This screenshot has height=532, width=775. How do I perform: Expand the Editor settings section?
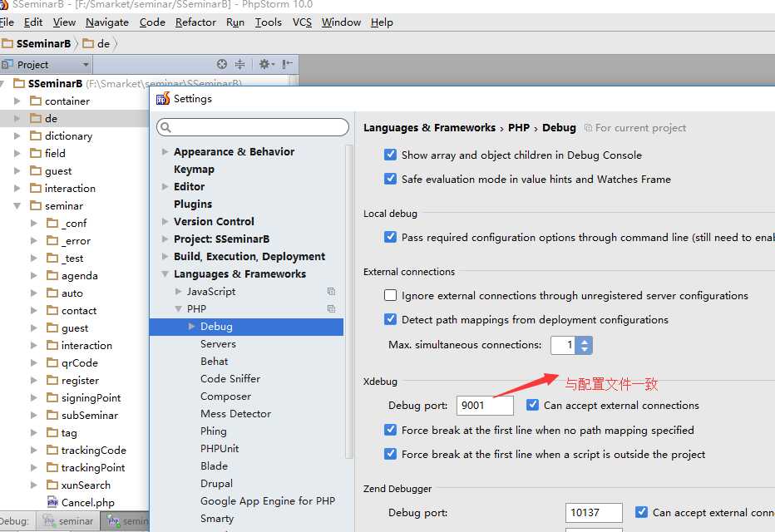click(165, 186)
